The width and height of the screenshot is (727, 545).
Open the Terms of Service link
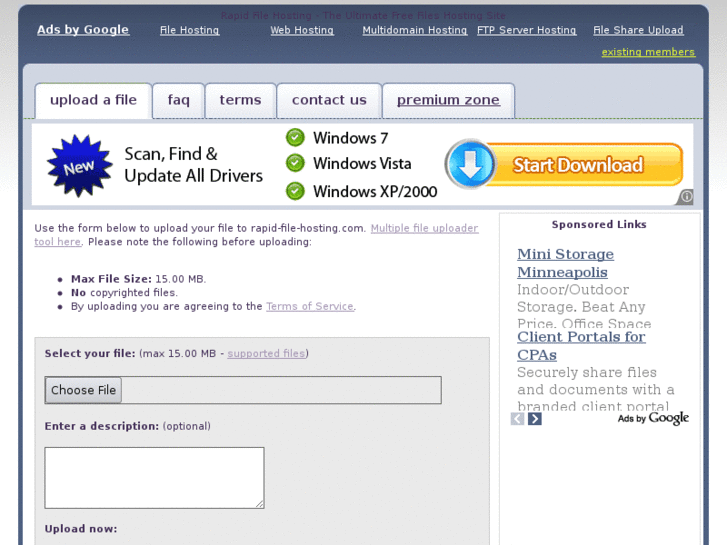[x=310, y=306]
